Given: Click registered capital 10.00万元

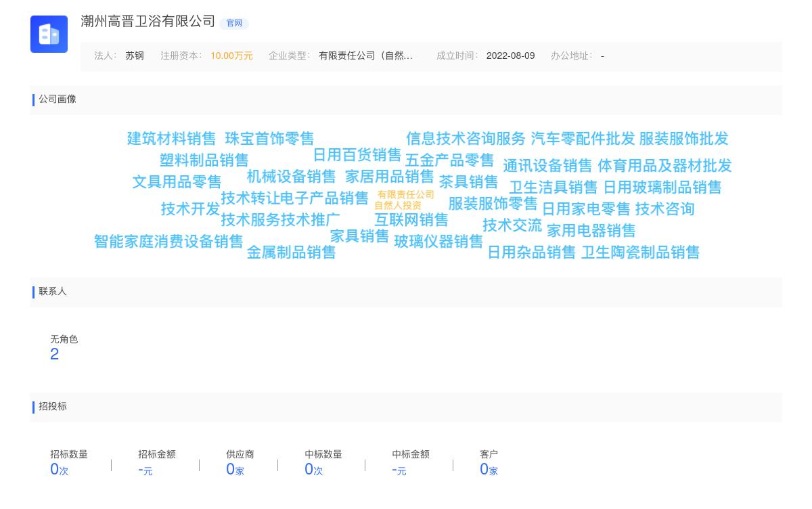Looking at the screenshot, I should click(x=231, y=56).
